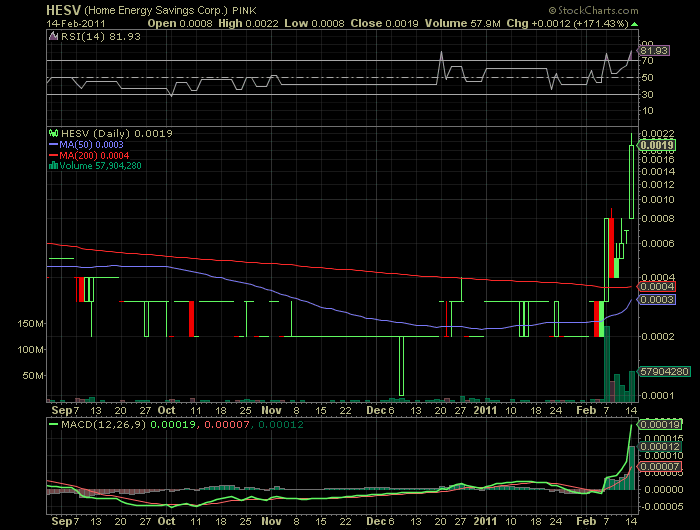Click the 0.0022 price axis label
Screen dimensions: 700x530
[658, 134]
